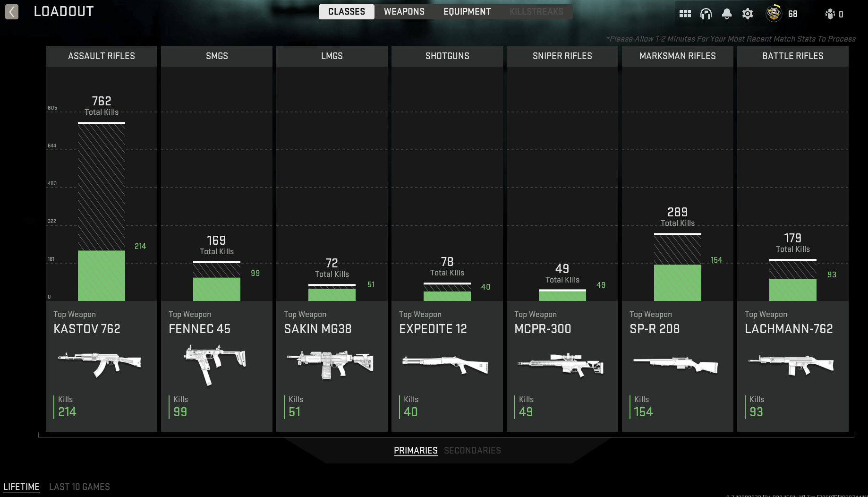This screenshot has width=868, height=497.
Task: Click the headset audio icon
Action: [706, 14]
